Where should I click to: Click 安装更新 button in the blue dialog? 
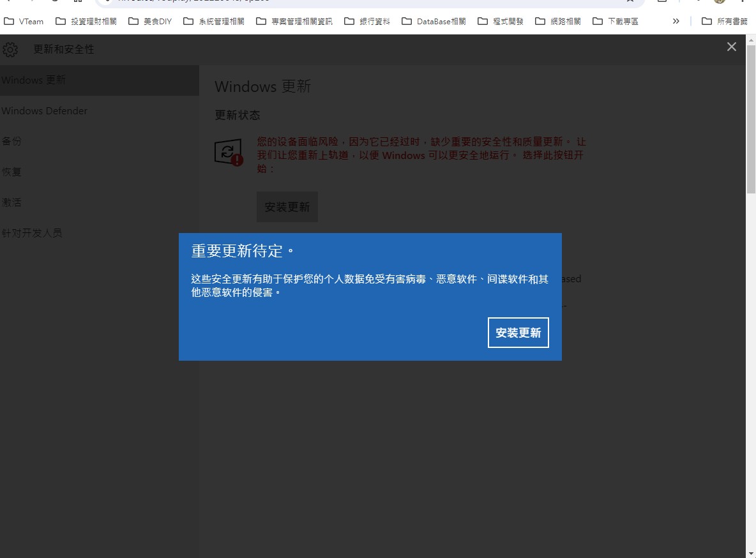518,332
